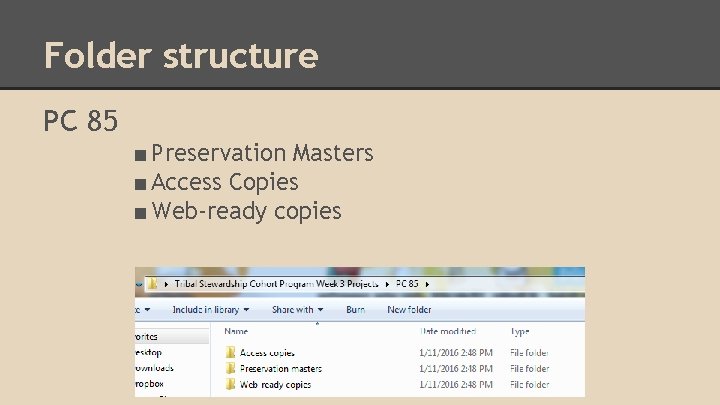Image resolution: width=720 pixels, height=405 pixels.
Task: Go to Tribal Stewardship Cohort Program breadcrumb
Action: point(276,284)
